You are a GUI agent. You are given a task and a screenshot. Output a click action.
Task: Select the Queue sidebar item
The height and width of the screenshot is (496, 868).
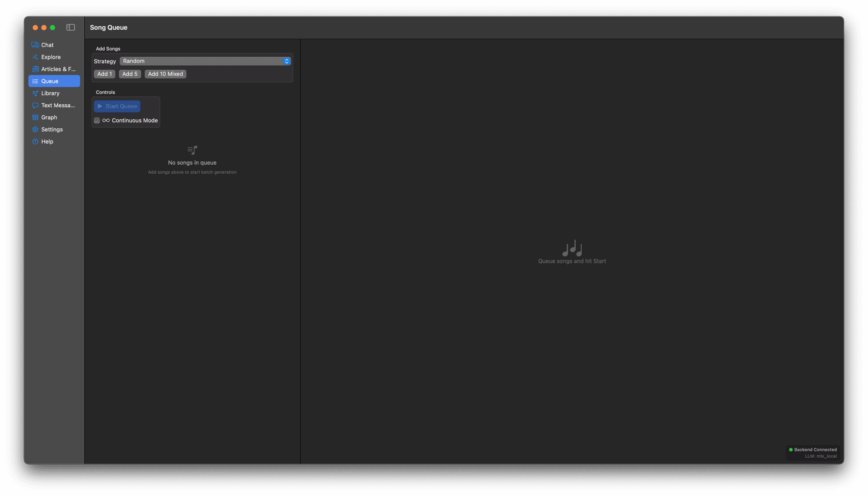(x=54, y=81)
